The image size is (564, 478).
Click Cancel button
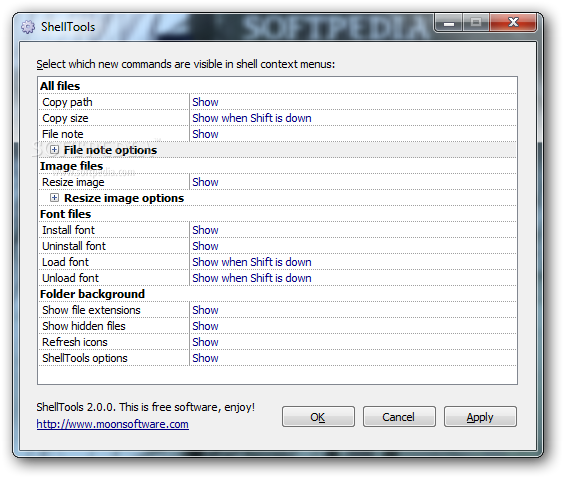pyautogui.click(x=399, y=417)
